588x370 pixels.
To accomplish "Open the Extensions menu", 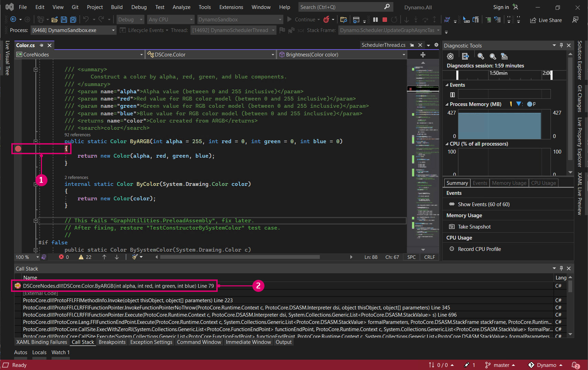I will pyautogui.click(x=231, y=7).
